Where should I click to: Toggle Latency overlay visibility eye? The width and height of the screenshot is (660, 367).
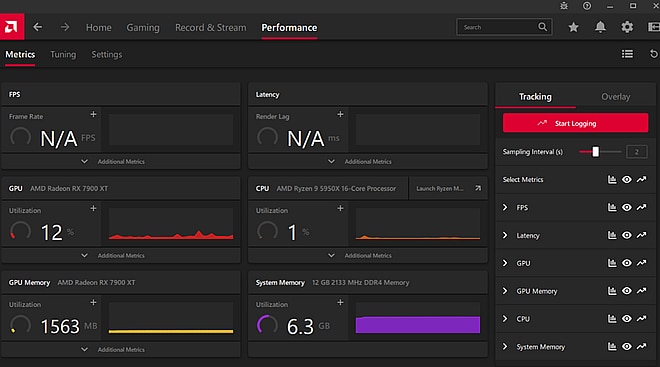pyautogui.click(x=627, y=235)
